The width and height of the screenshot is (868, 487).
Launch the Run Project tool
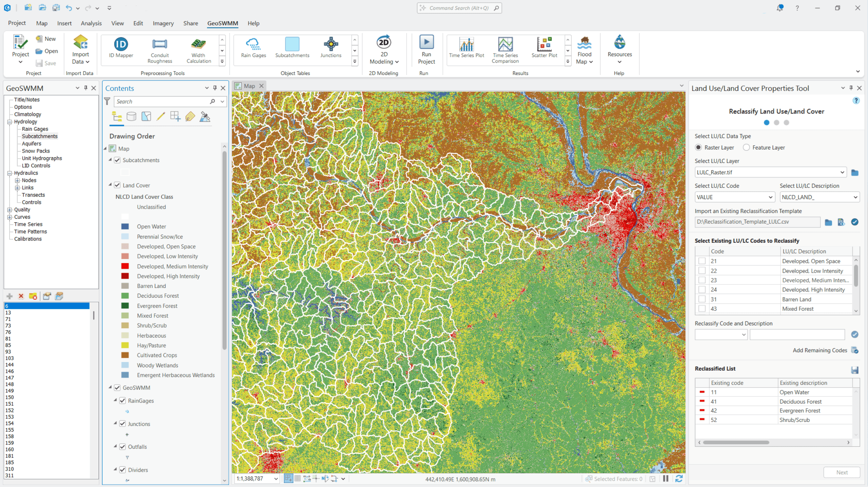click(x=426, y=49)
